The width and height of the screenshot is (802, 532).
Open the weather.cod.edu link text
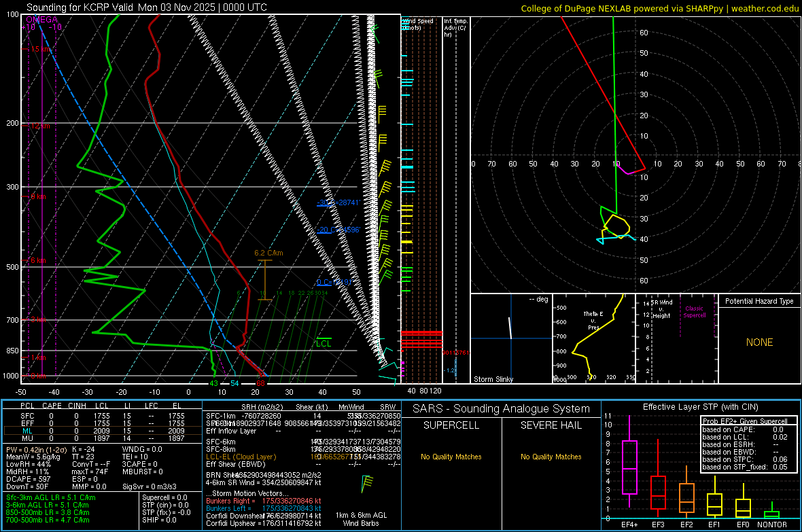(x=764, y=8)
